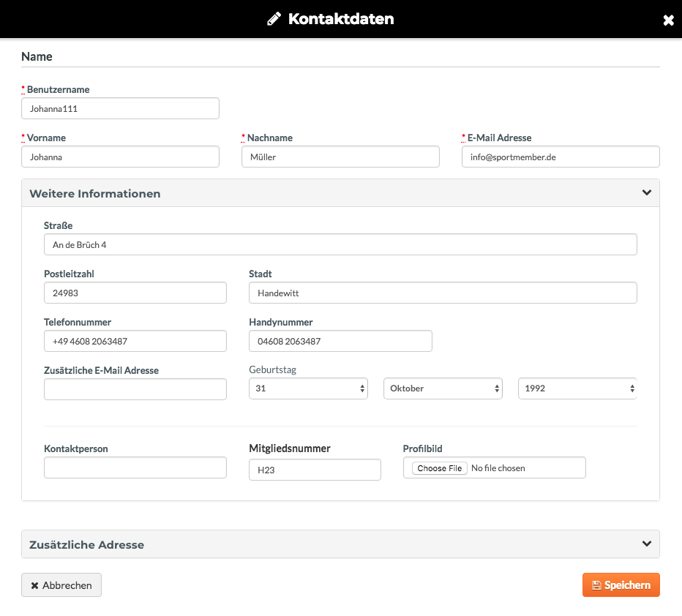Open the year dropdown showing 1992
The image size is (682, 616).
[577, 388]
